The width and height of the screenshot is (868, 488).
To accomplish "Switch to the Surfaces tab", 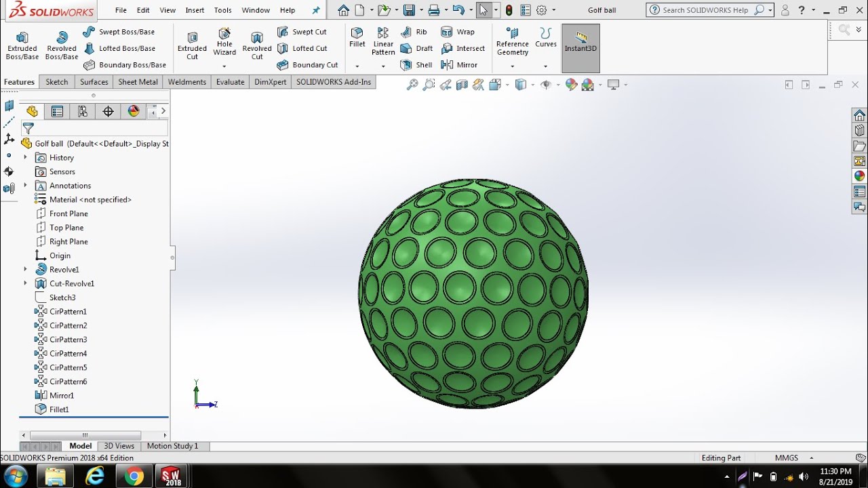I will (x=94, y=82).
